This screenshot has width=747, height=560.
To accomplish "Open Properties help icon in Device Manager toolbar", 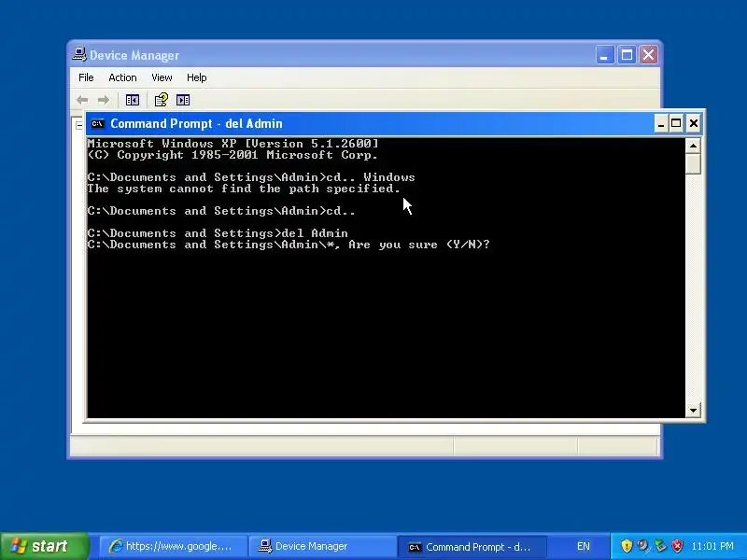I will click(161, 100).
